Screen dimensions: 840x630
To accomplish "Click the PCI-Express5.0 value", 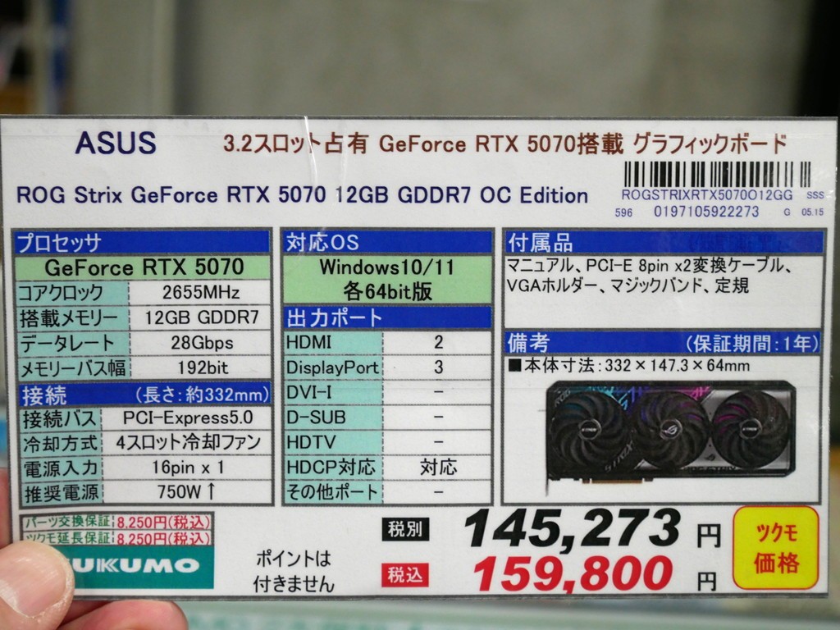I will [x=188, y=418].
